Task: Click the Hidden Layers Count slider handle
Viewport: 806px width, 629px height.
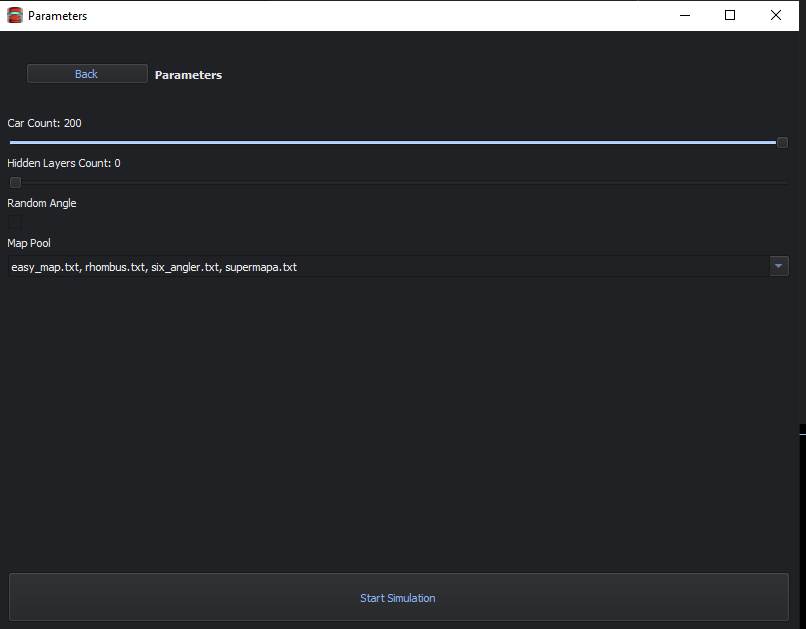Action: (x=15, y=182)
